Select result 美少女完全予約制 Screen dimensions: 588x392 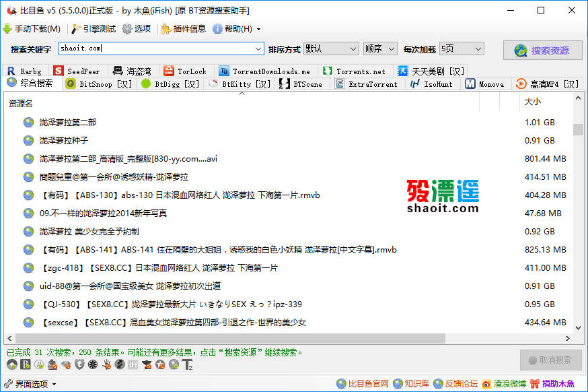[89, 232]
